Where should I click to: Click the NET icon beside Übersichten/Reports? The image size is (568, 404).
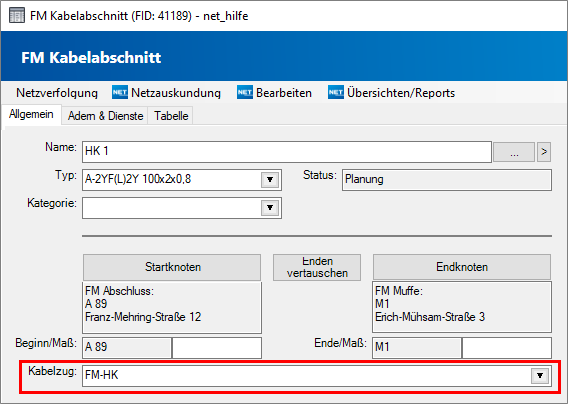click(336, 92)
